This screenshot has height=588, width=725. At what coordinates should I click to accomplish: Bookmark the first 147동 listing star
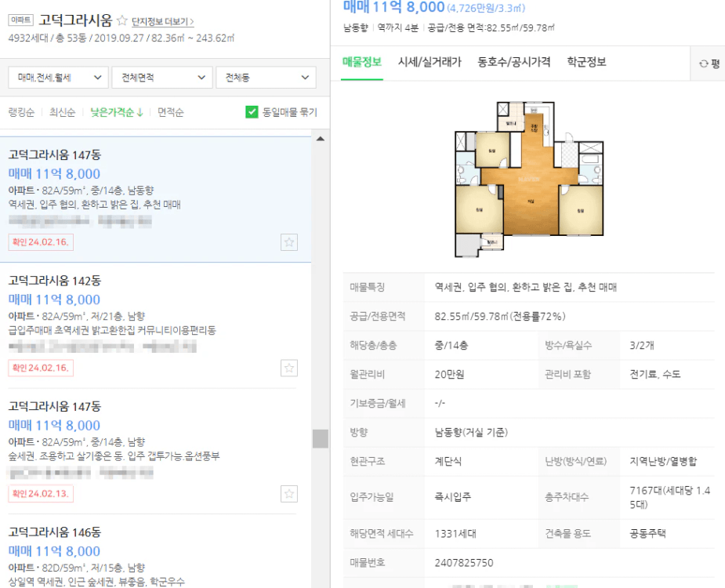[289, 242]
